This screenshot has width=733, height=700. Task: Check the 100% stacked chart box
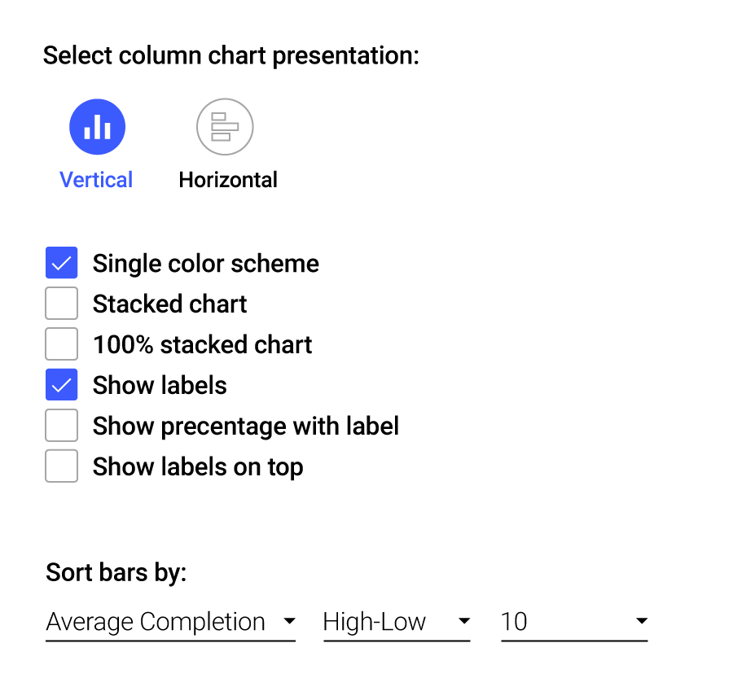(x=61, y=343)
